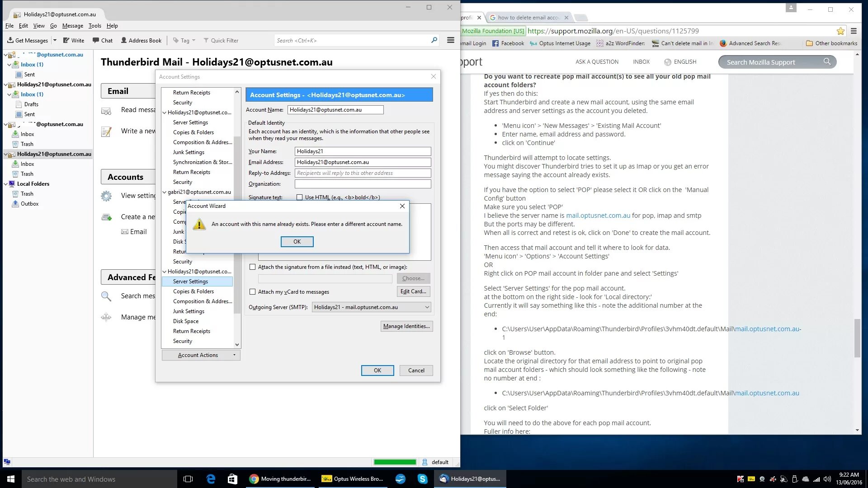Open Outgoing Server SMTP dropdown

426,307
